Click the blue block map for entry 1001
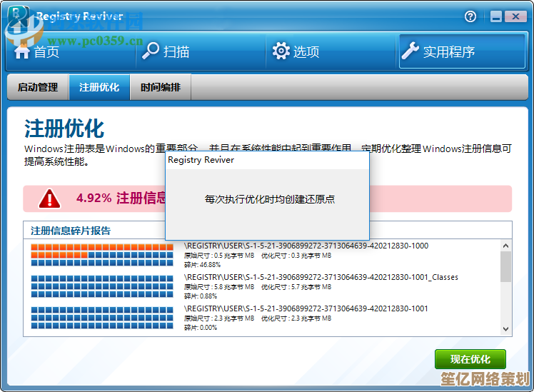The height and width of the screenshot is (392, 534). click(x=102, y=318)
